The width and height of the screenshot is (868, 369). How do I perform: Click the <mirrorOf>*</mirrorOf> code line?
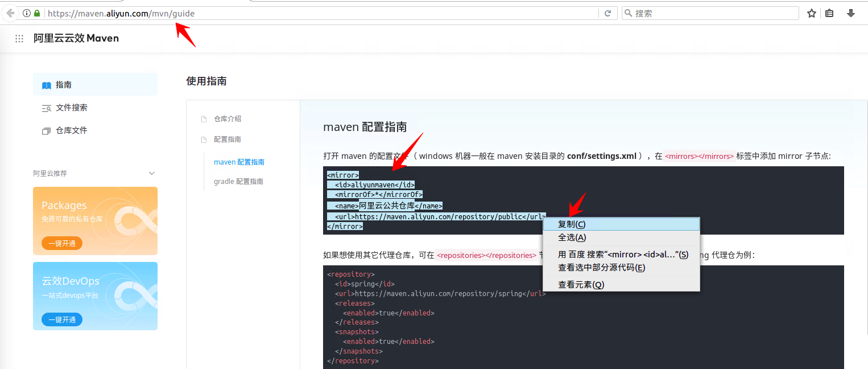pyautogui.click(x=379, y=195)
